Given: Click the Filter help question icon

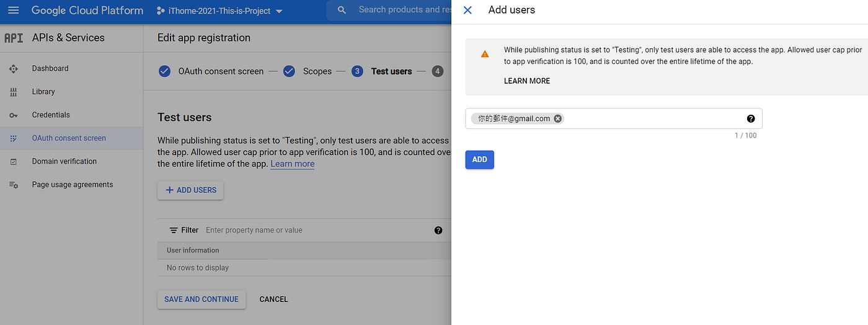Looking at the screenshot, I should click(438, 230).
